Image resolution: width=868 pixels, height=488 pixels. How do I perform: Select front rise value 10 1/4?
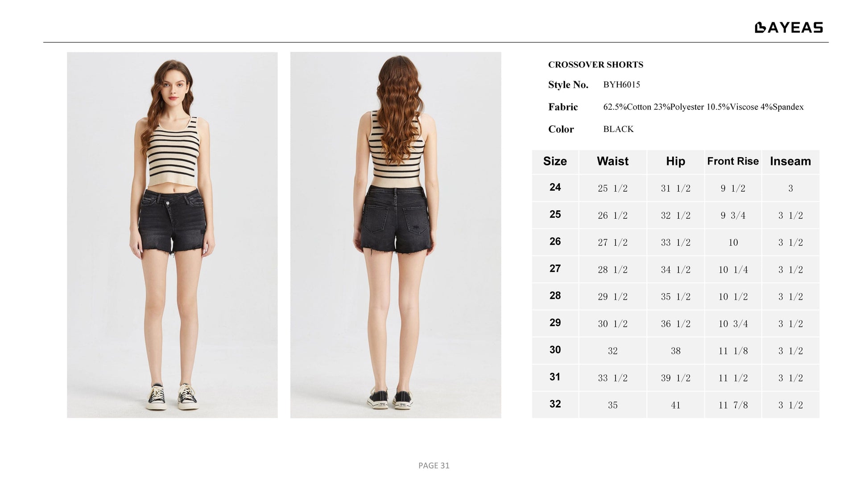pos(733,270)
